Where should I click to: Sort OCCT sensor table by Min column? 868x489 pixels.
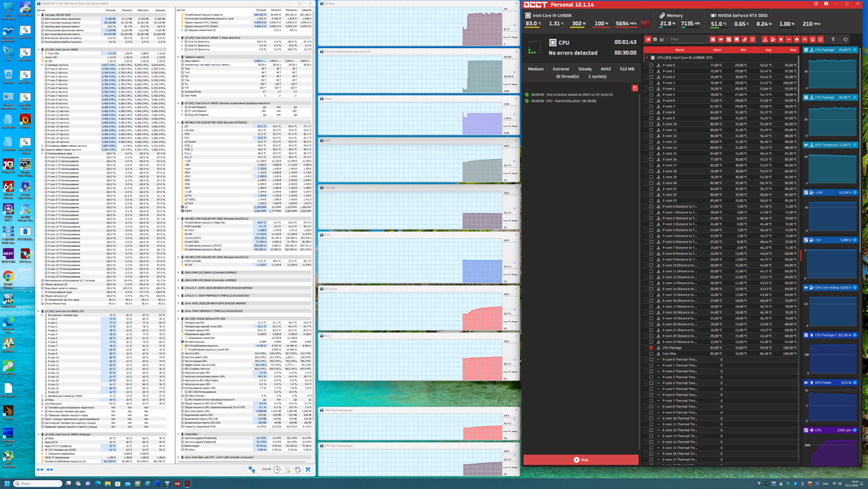743,50
